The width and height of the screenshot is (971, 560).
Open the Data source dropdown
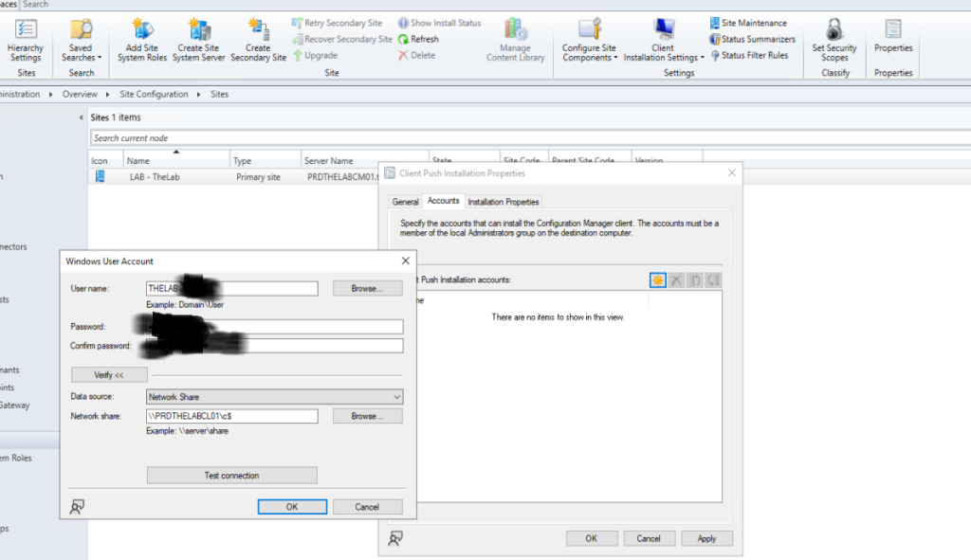pos(274,397)
